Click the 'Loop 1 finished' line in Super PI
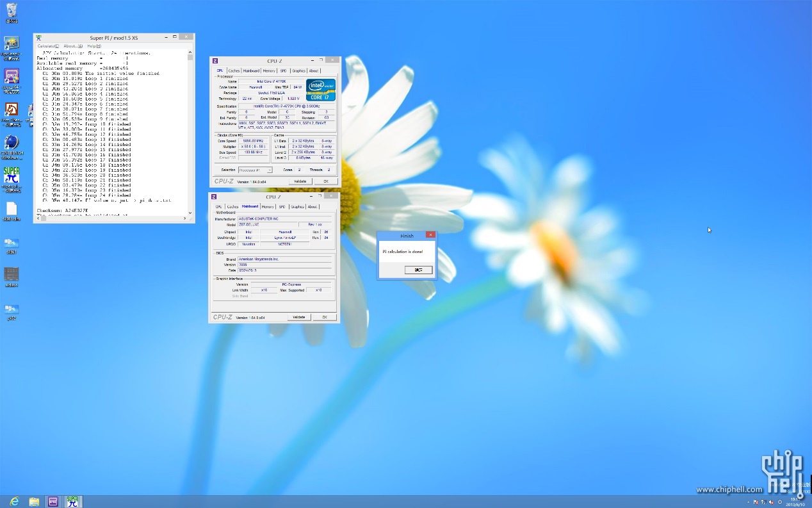Image resolution: width=812 pixels, height=508 pixels. click(x=85, y=78)
